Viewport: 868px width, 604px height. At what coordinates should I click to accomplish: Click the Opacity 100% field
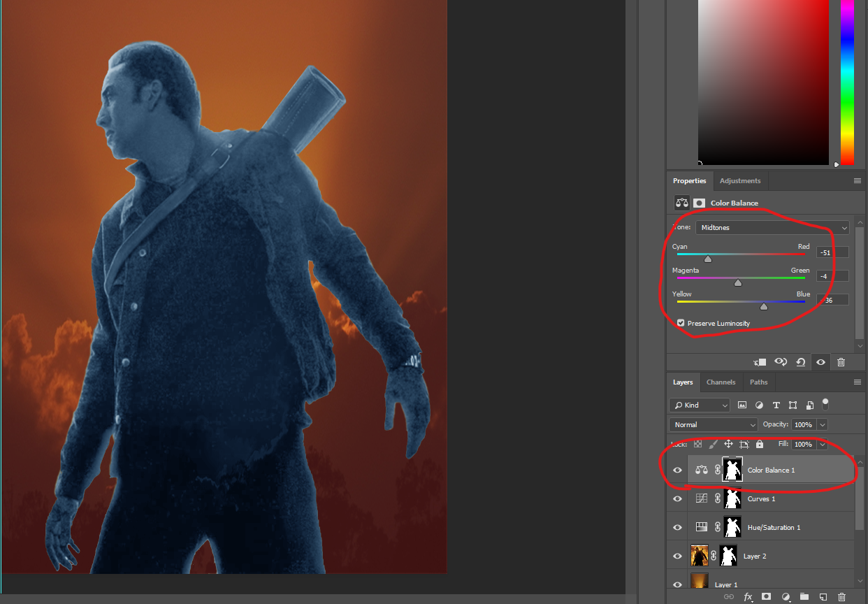pos(804,424)
